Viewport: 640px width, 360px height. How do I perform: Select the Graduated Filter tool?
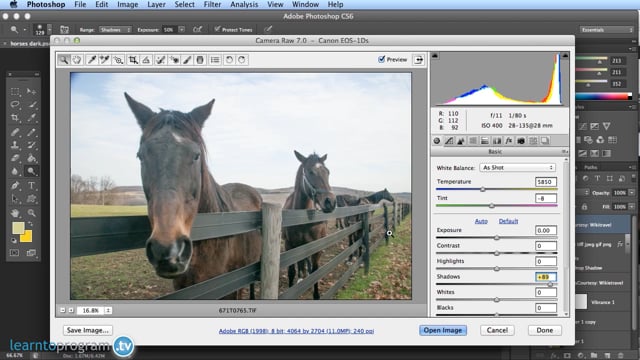(x=200, y=60)
